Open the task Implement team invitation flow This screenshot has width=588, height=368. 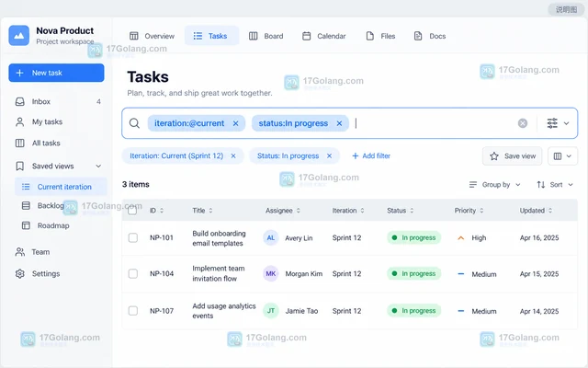219,273
